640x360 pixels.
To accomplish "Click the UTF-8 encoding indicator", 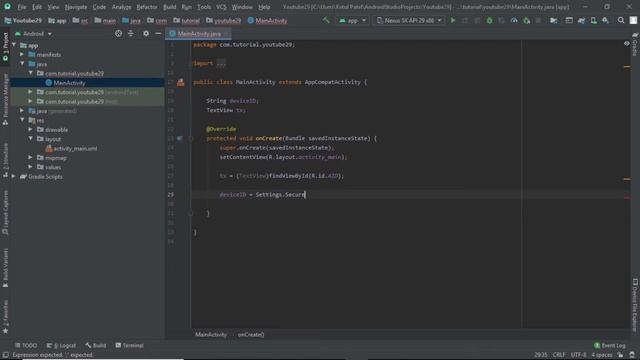I will (x=578, y=355).
